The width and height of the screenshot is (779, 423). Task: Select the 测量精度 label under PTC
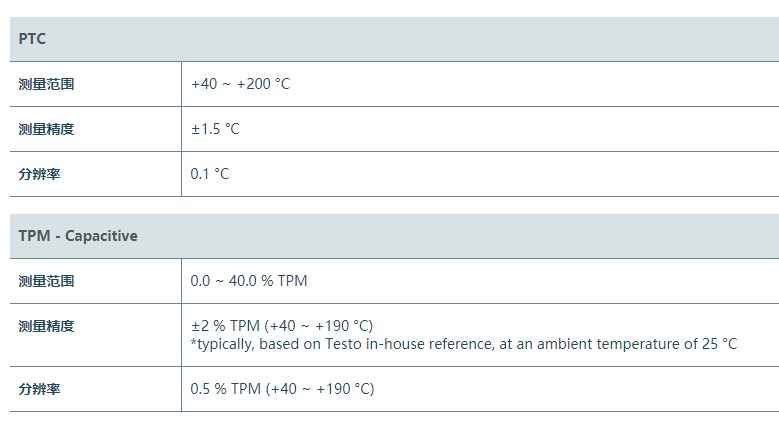pyautogui.click(x=46, y=129)
